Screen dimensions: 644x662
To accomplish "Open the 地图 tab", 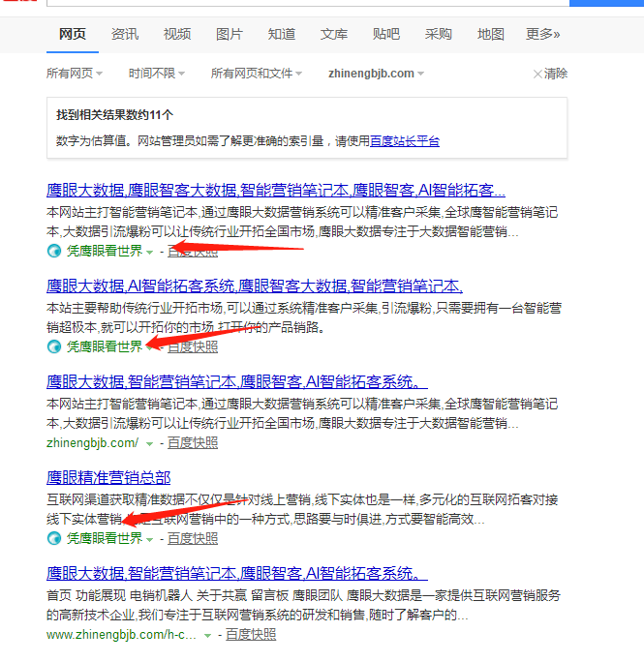I will [x=491, y=34].
